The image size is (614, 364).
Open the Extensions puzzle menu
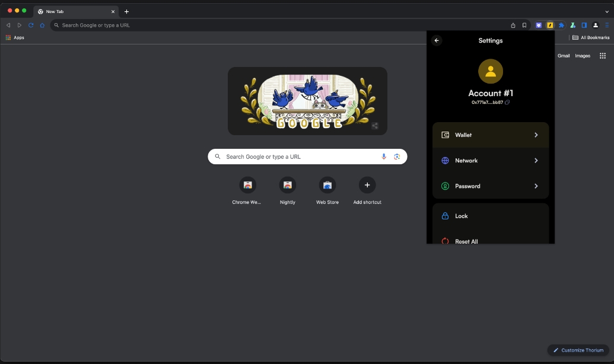point(562,25)
